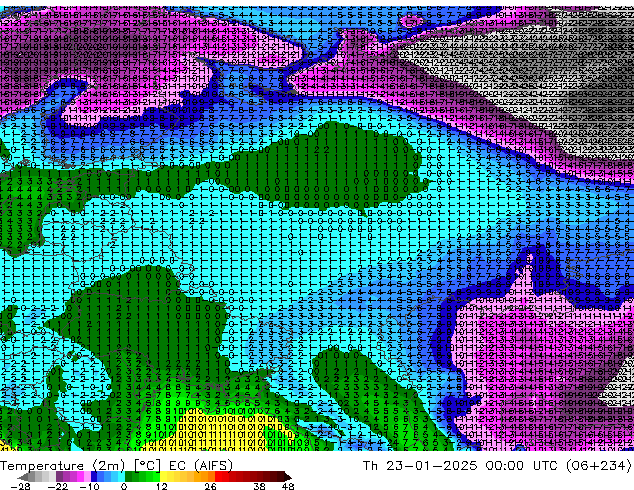Click the "-10" colour scale label
634x490 pixels.
point(89,486)
